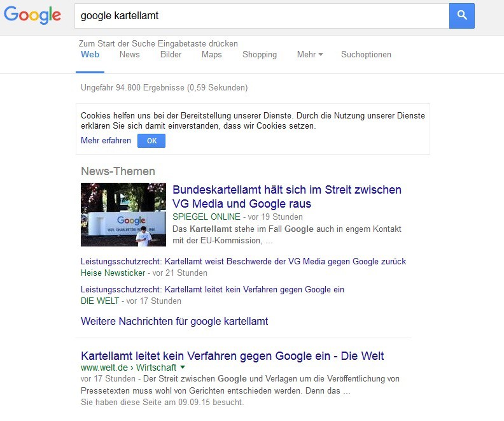This screenshot has width=504, height=421.
Task: Click the blue magnifier search button
Action: (461, 16)
